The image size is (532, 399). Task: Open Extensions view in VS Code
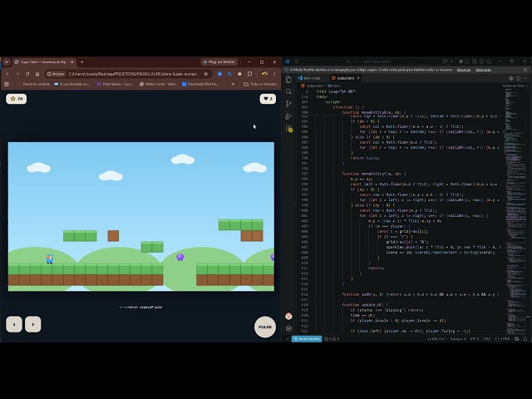[x=289, y=129]
